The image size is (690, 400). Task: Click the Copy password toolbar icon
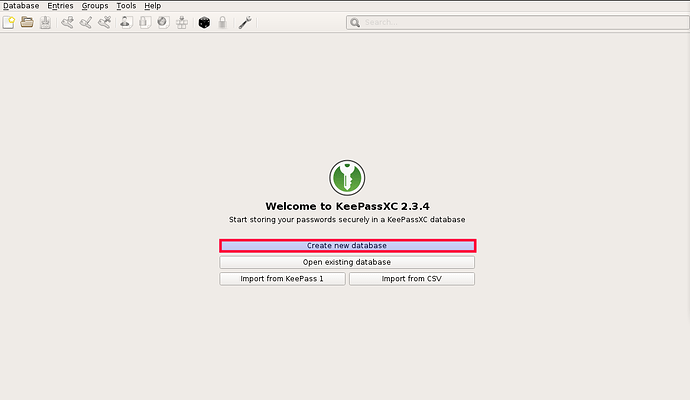144,22
